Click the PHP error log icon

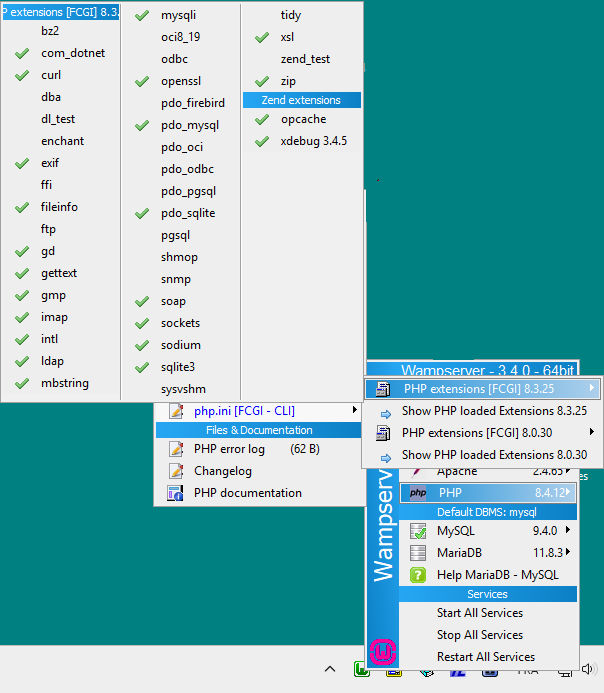176,449
